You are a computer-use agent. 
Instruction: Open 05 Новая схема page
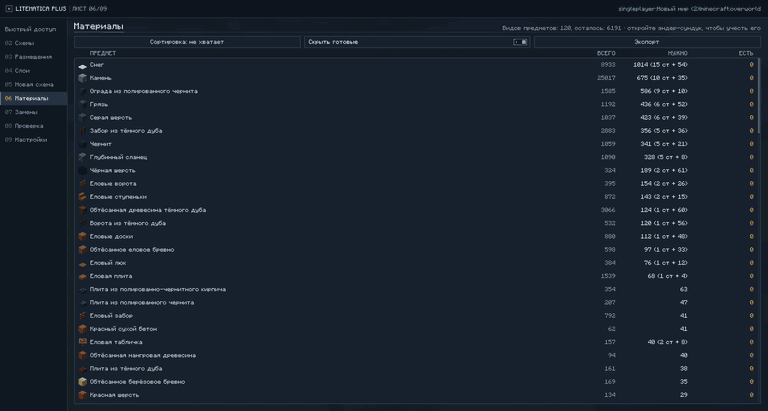coord(33,84)
